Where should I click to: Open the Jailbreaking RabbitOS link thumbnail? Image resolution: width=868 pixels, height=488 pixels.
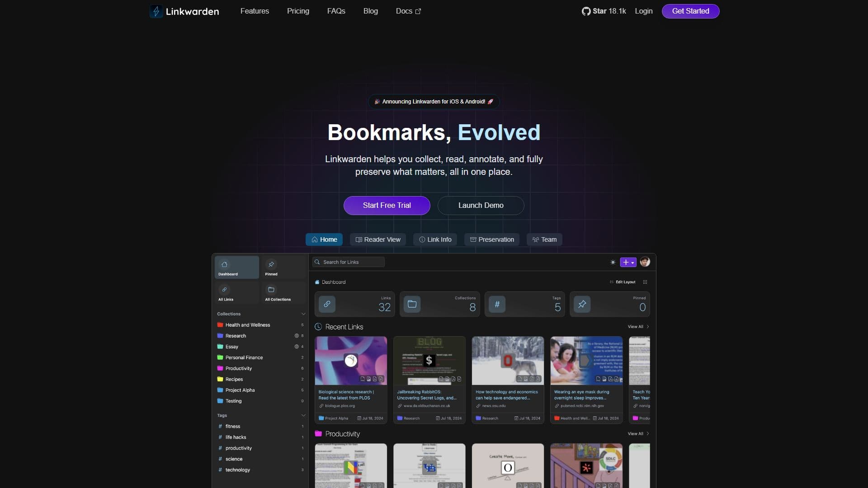tap(429, 361)
